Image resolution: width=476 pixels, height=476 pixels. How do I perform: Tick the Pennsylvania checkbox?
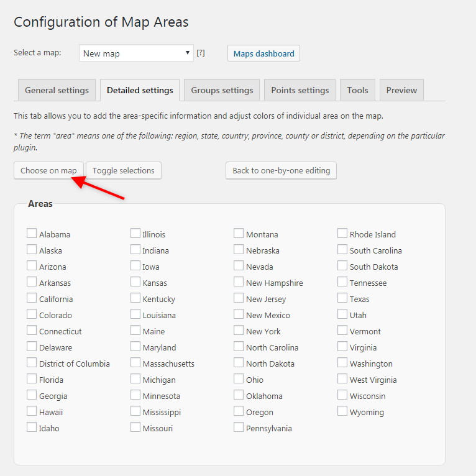(239, 428)
